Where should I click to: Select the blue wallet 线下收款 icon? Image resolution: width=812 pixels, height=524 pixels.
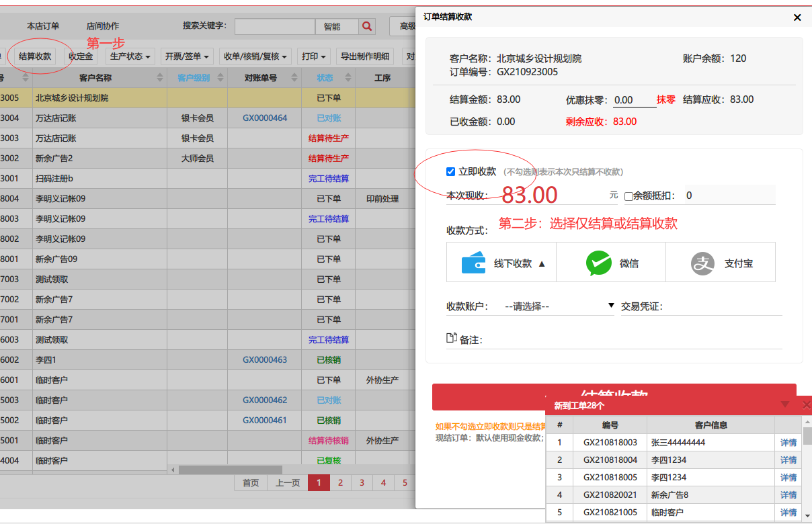pyautogui.click(x=473, y=263)
